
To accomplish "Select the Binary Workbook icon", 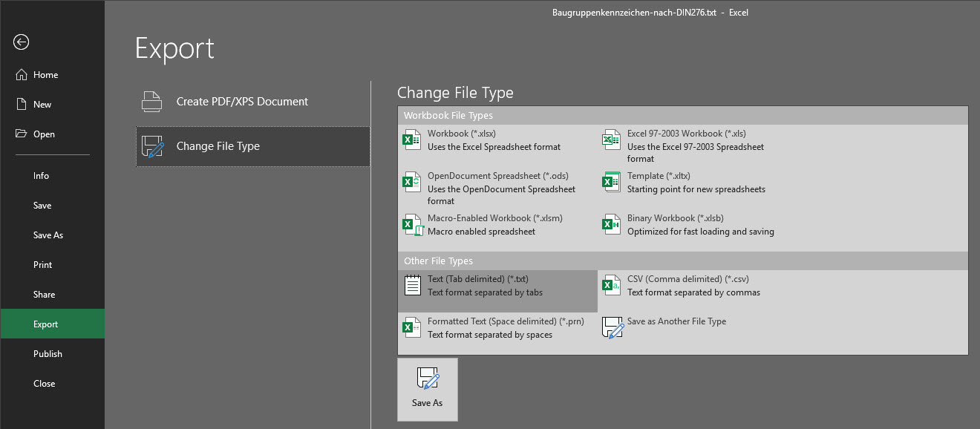I will point(611,224).
